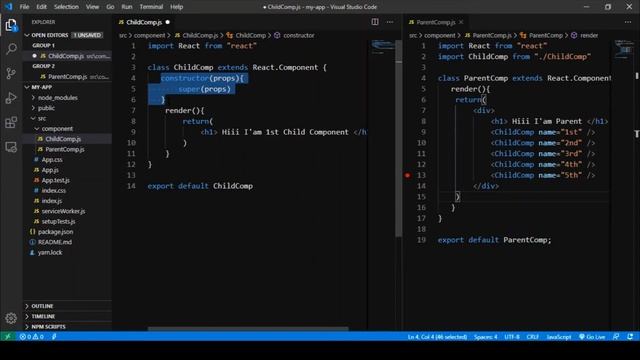Change the CRLF end of line sequence
Viewport: 640px width, 360px height.
(x=533, y=337)
